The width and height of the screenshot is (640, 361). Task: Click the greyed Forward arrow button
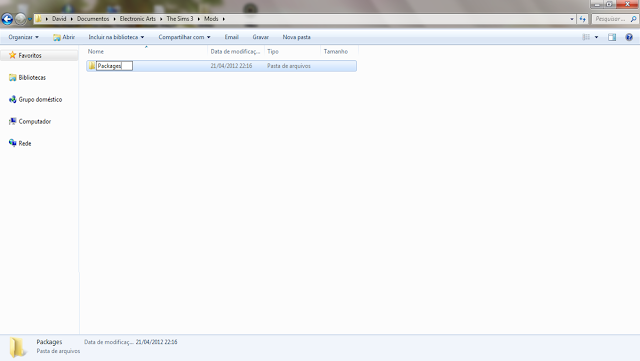tap(20, 19)
